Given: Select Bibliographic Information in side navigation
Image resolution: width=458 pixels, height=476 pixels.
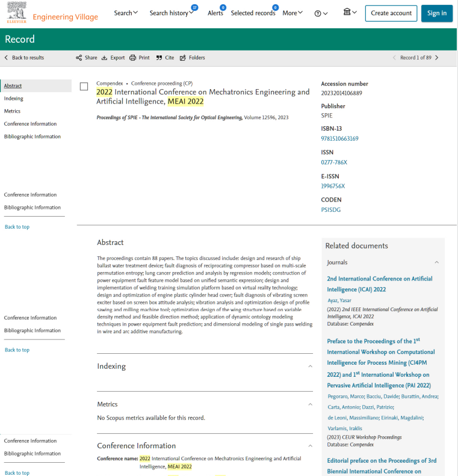Looking at the screenshot, I should point(32,137).
